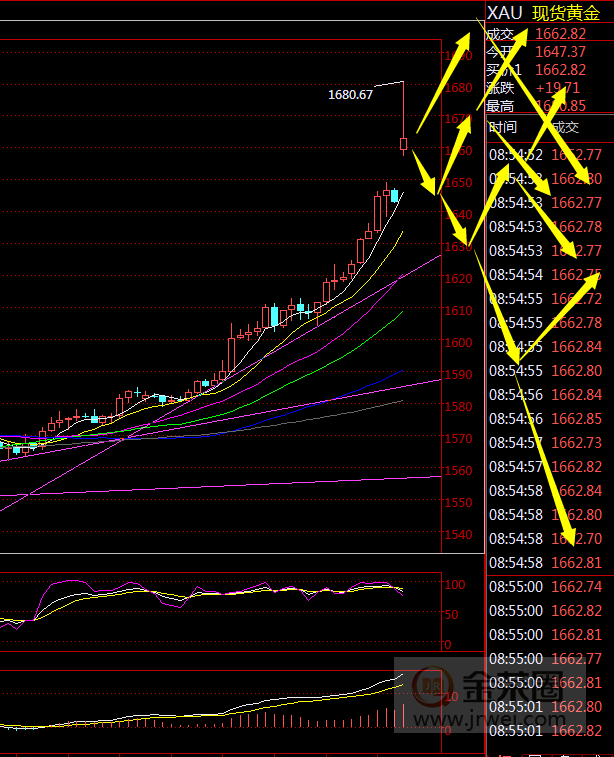Image resolution: width=614 pixels, height=757 pixels.
Task: Click the 1600 price axis label
Action: (458, 343)
